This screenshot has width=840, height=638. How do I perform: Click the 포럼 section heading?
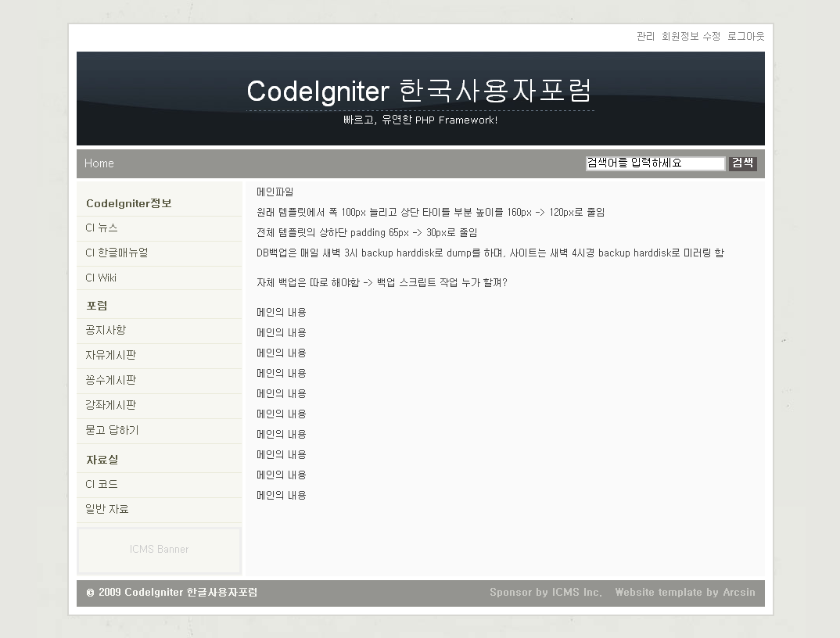97,306
